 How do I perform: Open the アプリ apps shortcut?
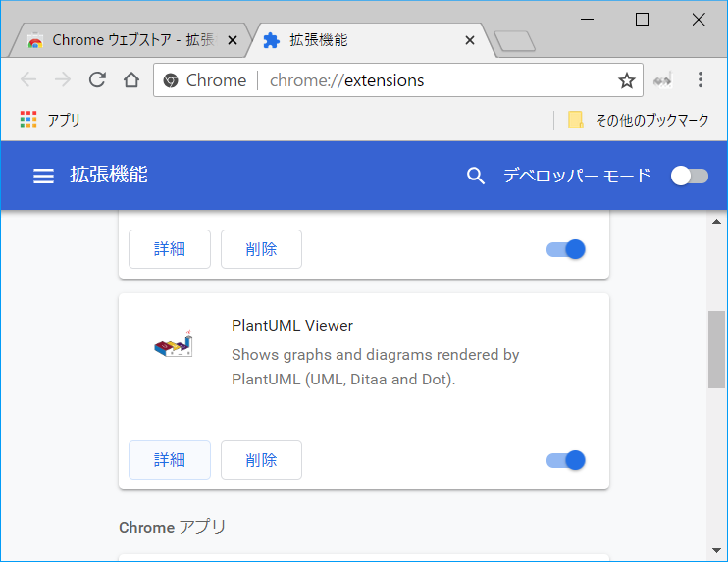tap(50, 120)
